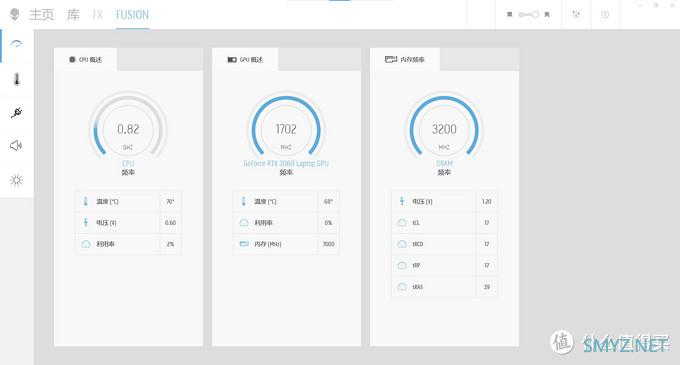
Task: Click the thermometer icon in GPU 温度 row
Action: [244, 201]
